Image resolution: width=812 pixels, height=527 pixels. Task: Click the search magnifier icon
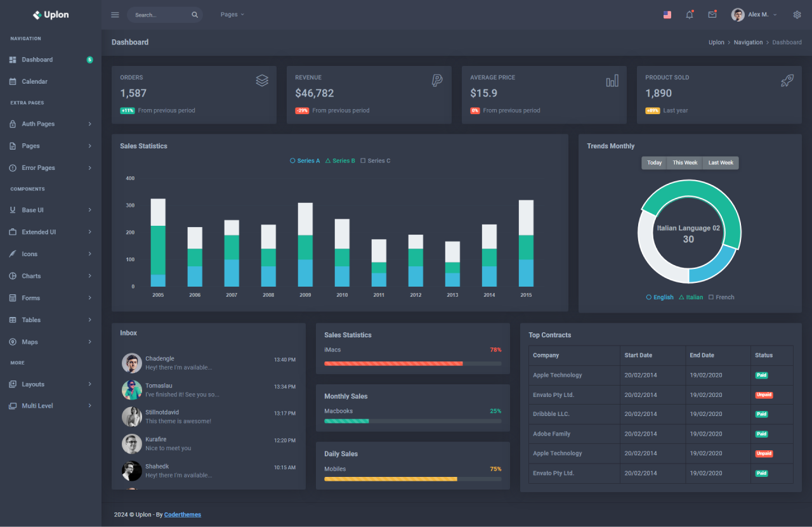[x=195, y=15]
